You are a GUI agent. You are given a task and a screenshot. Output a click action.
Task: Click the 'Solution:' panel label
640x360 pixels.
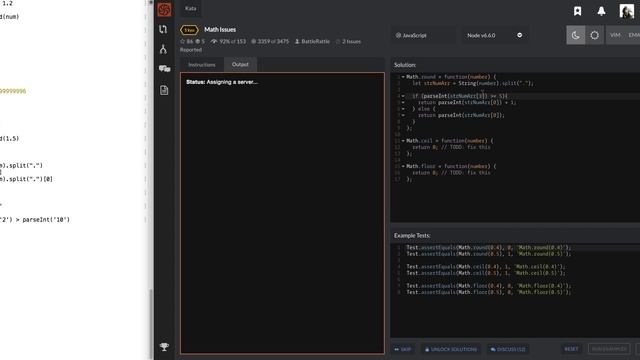pyautogui.click(x=405, y=65)
